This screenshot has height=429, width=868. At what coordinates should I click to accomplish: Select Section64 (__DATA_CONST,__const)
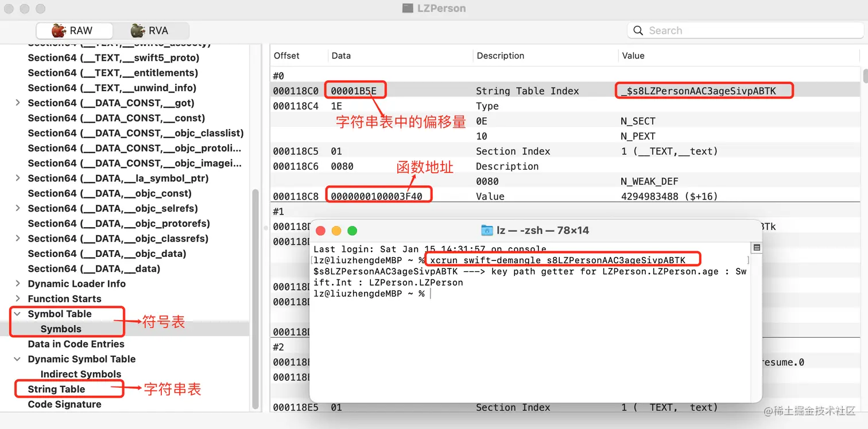click(x=117, y=118)
